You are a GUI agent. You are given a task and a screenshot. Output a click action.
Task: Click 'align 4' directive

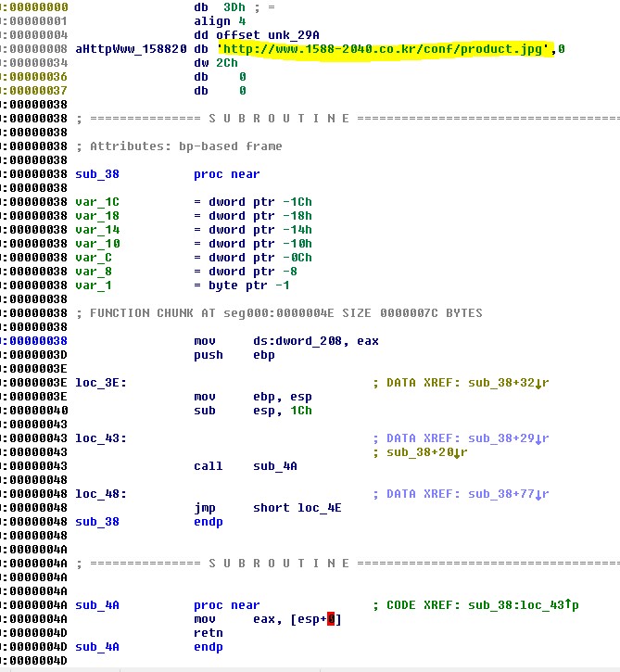tap(220, 21)
